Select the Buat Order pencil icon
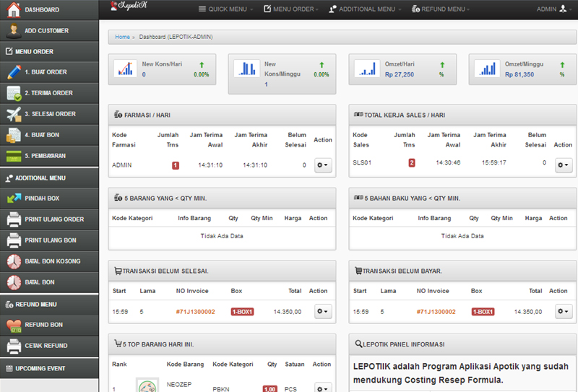Screen dimensions: 578x392 (14, 72)
